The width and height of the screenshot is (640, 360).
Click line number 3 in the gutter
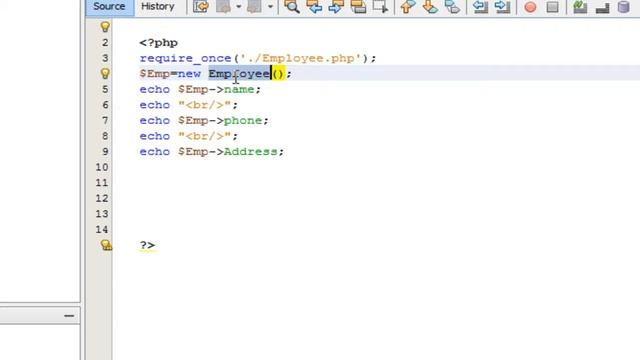[105, 58]
